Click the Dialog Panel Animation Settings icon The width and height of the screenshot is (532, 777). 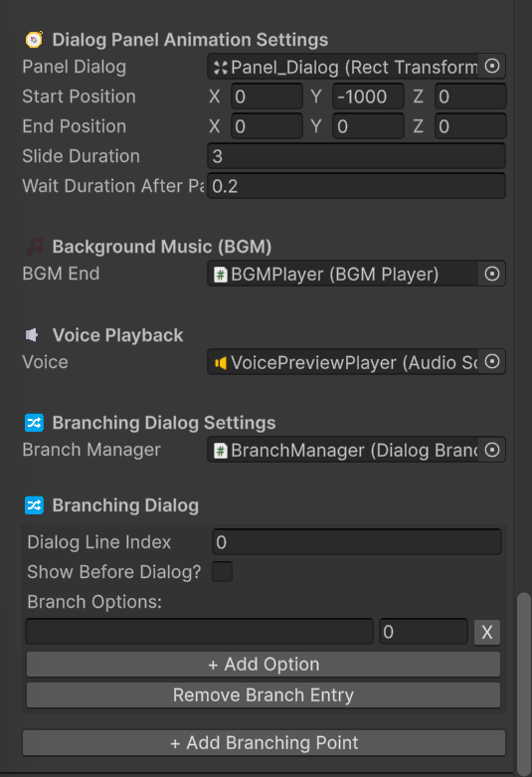(x=34, y=40)
